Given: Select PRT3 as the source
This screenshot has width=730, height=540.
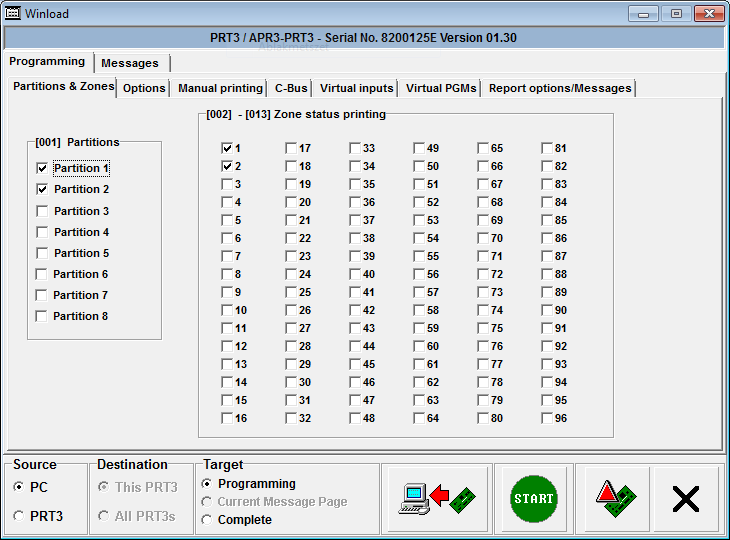Looking at the screenshot, I should click(19, 517).
